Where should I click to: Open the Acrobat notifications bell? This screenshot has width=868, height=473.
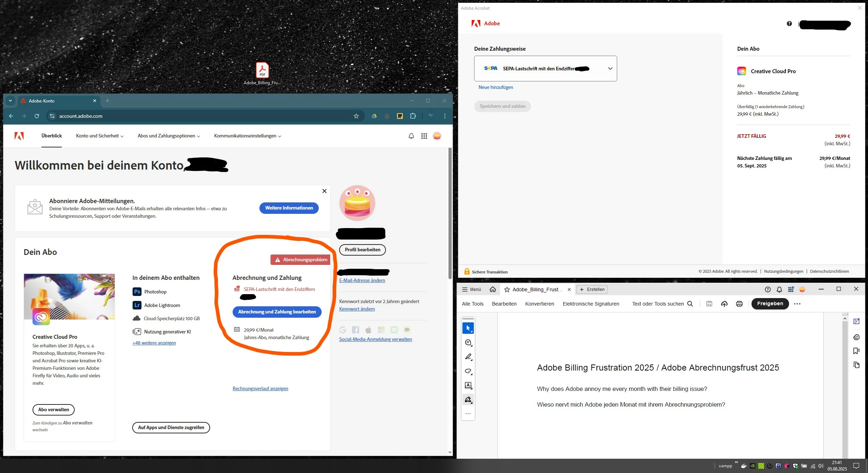tap(779, 290)
